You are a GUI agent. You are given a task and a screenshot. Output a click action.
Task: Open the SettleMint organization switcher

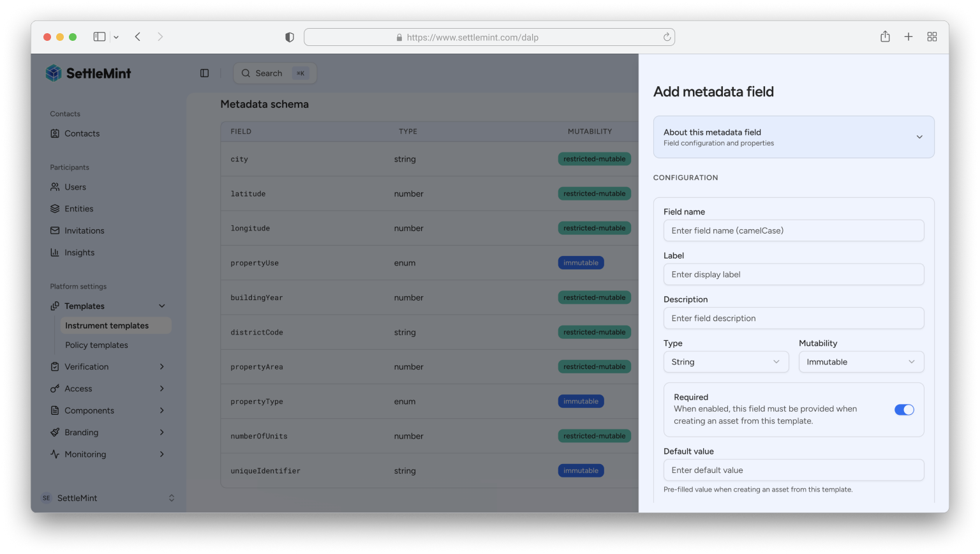(108, 498)
